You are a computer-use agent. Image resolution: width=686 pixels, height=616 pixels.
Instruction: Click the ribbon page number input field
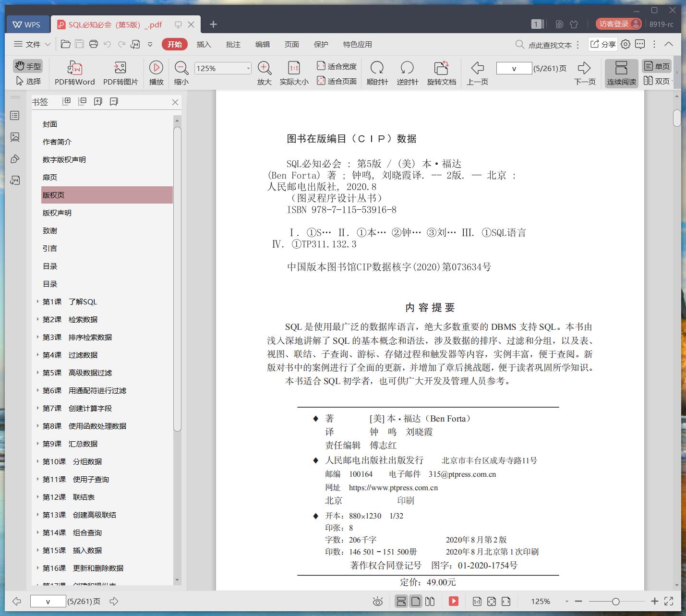coord(514,68)
